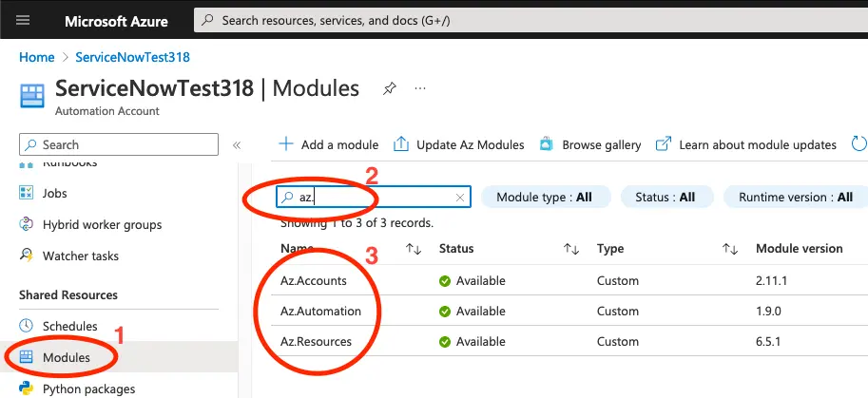
Task: Click the magnifier icon in sidebar search
Action: 30,144
